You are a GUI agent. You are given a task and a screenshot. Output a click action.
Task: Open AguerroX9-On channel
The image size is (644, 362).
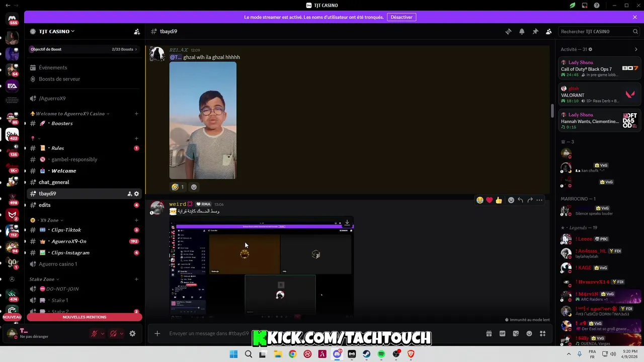(x=85, y=241)
